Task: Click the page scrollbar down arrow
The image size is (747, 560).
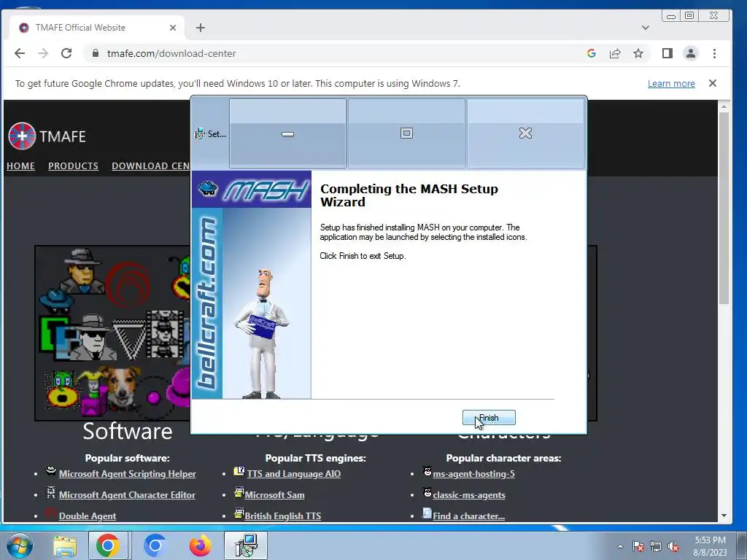Action: 724,516
